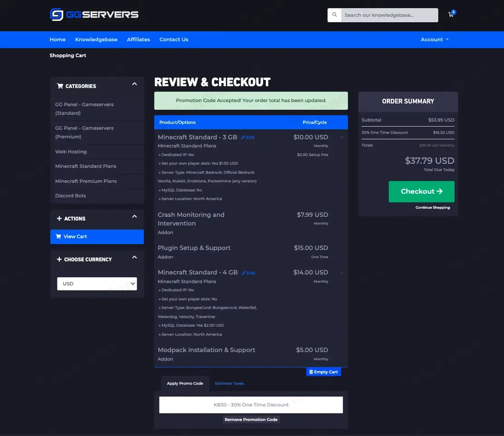This screenshot has height=436, width=504.
Task: Empty the shopping cart
Action: point(323,372)
